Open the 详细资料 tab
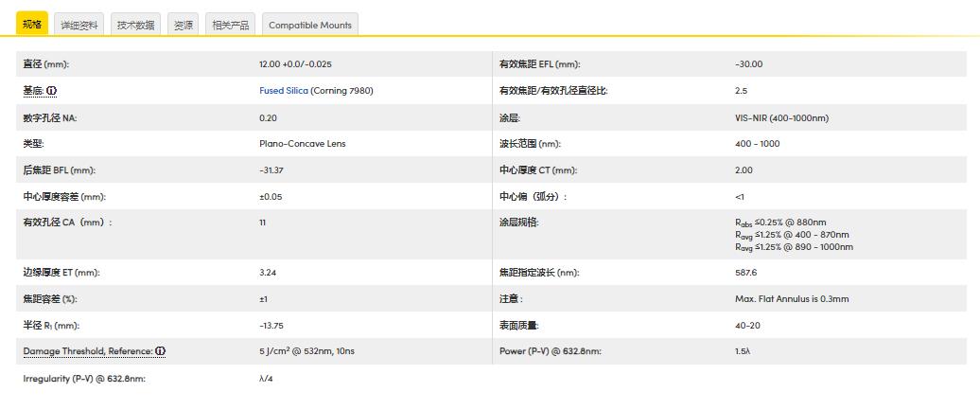 tap(79, 26)
